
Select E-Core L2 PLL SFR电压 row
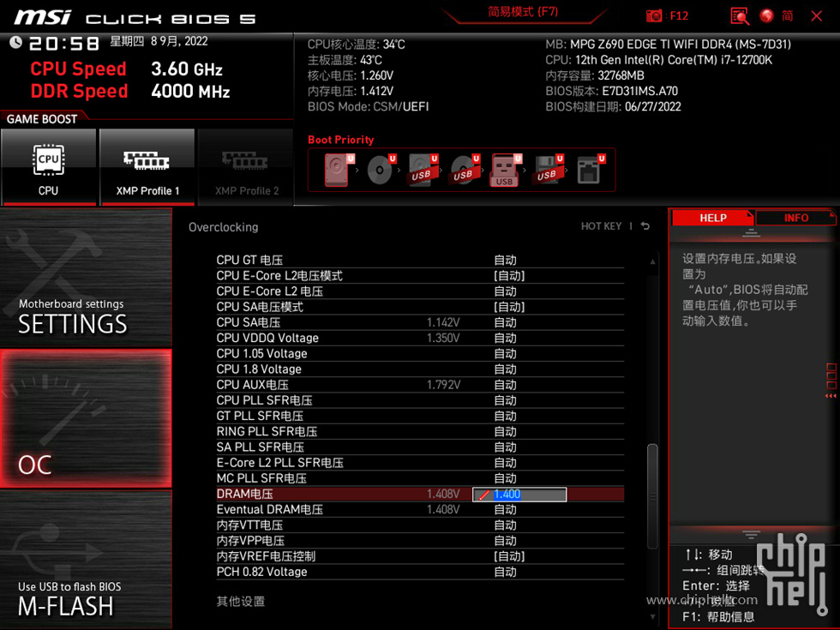(420, 462)
